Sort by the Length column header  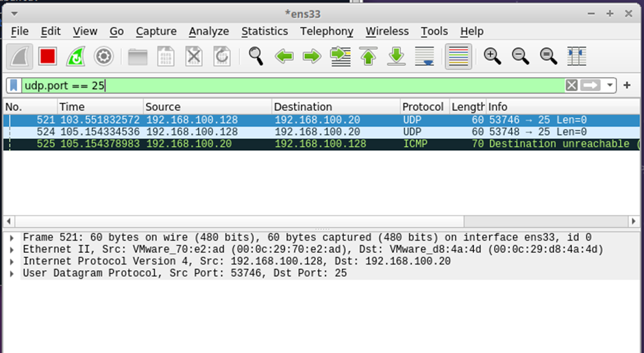click(468, 107)
